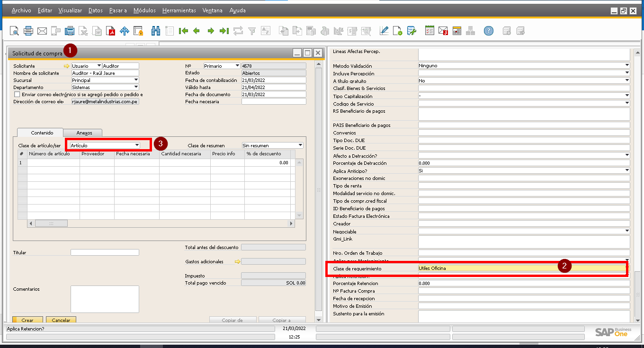Click the lock screen toolbar icon
The width and height of the screenshot is (644, 348).
click(x=138, y=31)
